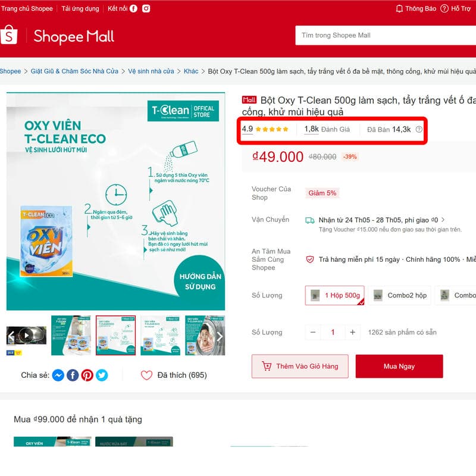Viewport: 476px width, 476px height.
Task: Click the help icon beside Đã Bán 14,3k
Action: tap(419, 130)
